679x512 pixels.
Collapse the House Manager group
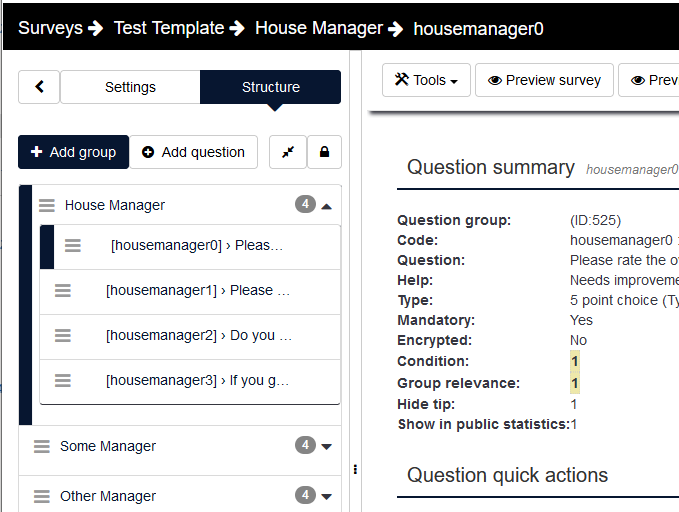(327, 205)
